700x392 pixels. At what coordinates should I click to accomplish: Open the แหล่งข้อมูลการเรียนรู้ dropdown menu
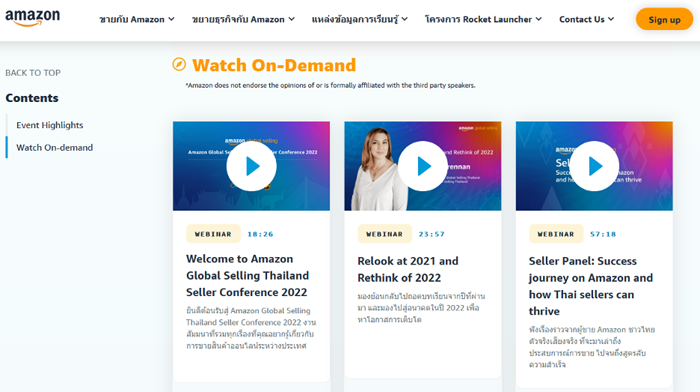tap(359, 19)
